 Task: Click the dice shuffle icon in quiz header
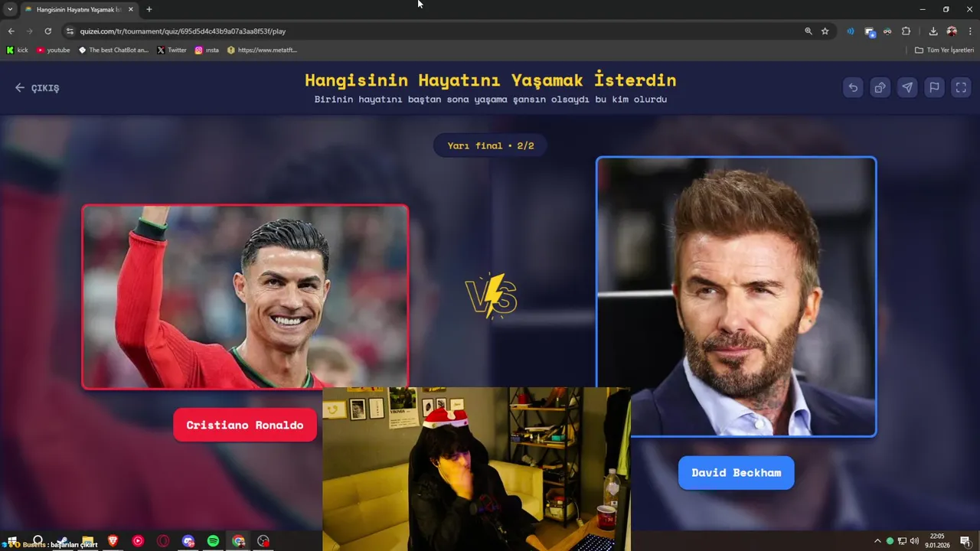click(x=880, y=87)
